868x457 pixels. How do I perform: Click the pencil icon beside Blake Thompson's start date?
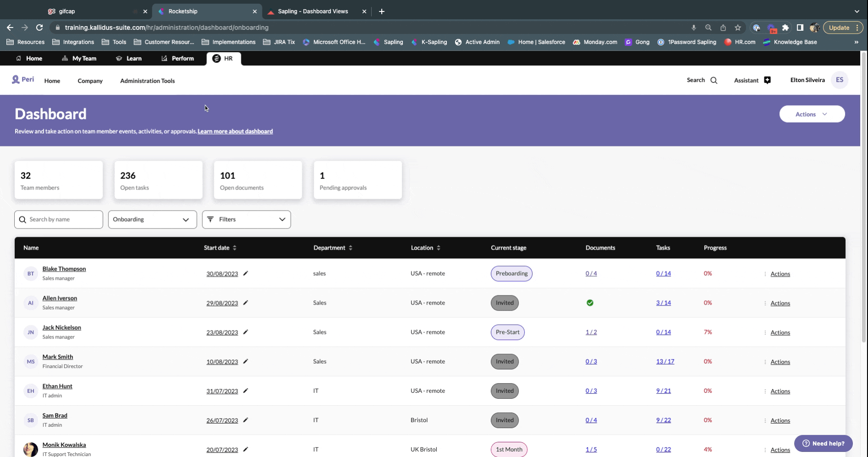245,273
